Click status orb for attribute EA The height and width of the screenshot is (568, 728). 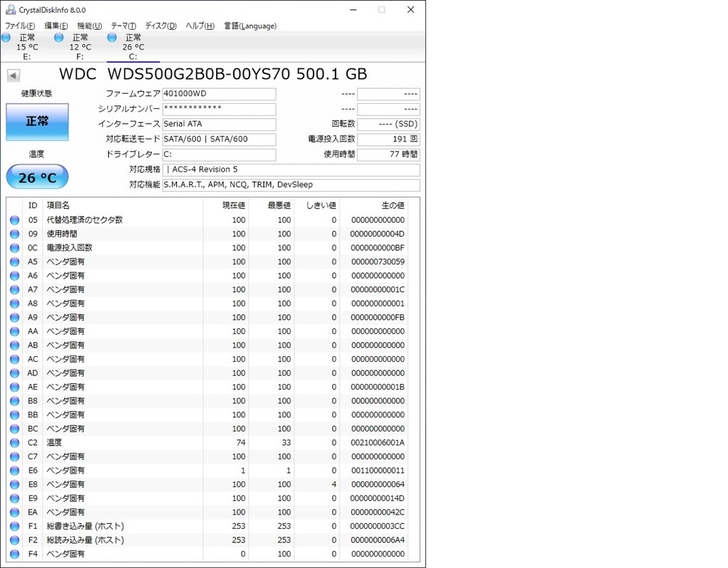click(15, 513)
